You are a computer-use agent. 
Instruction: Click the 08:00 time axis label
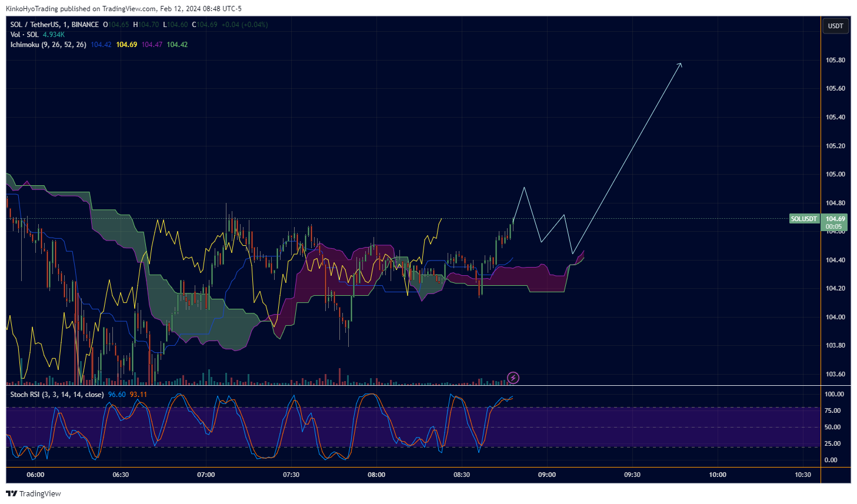[376, 475]
